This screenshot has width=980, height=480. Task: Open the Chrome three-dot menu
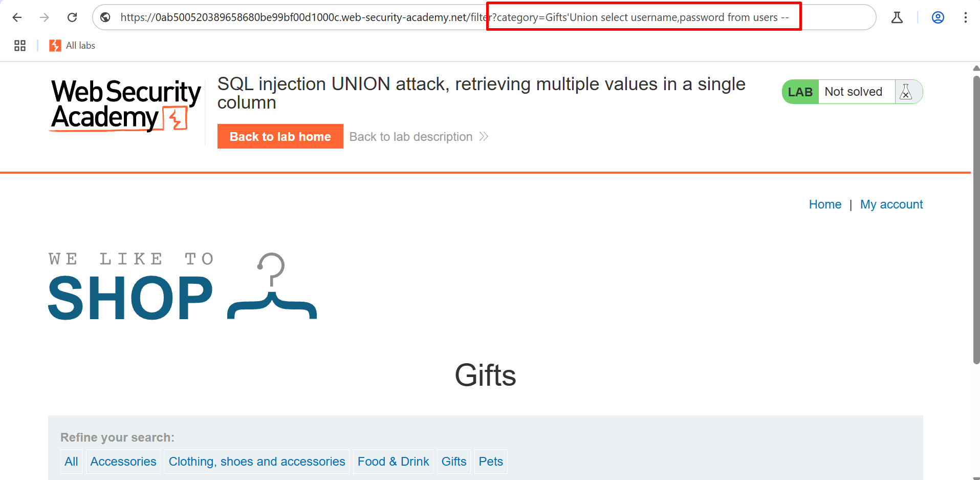point(965,17)
